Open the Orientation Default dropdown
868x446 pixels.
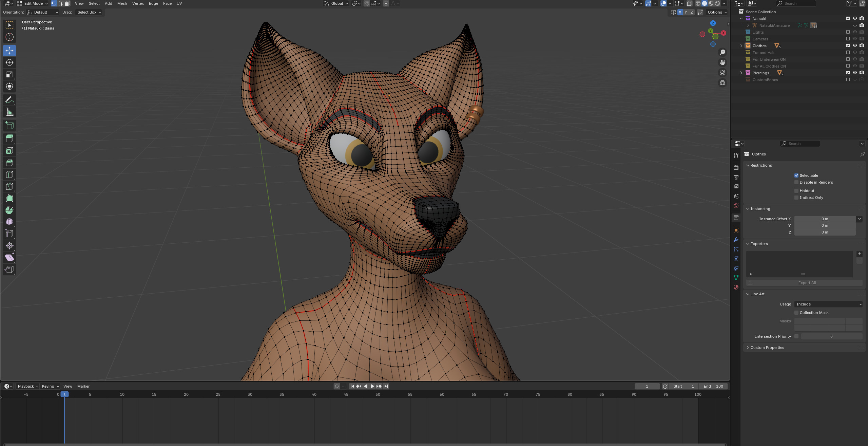tap(43, 12)
